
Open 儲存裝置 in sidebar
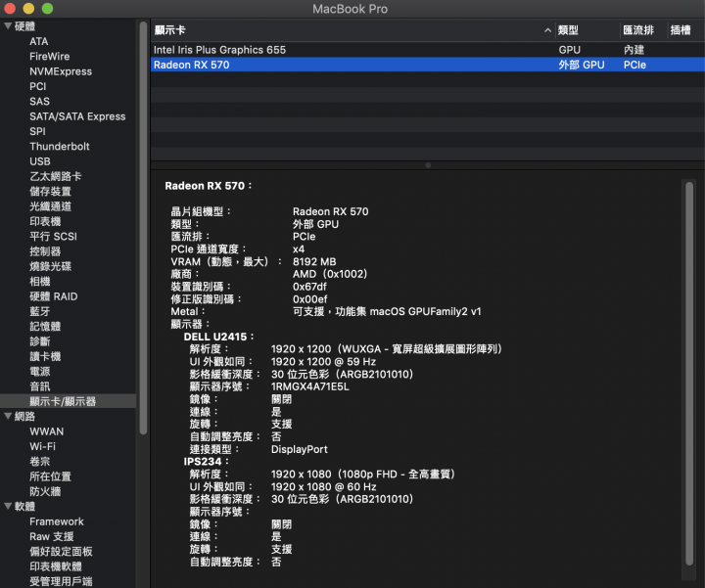[x=50, y=192]
